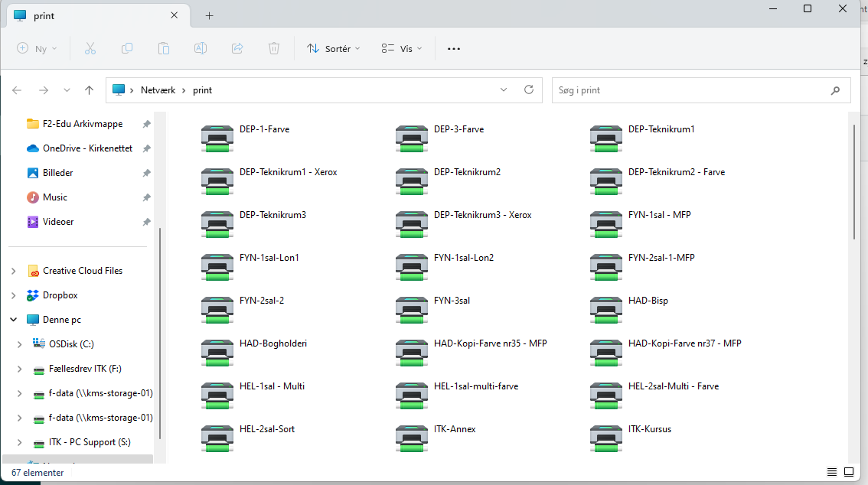This screenshot has height=485, width=868.
Task: Click the Share icon in toolbar
Action: click(237, 49)
